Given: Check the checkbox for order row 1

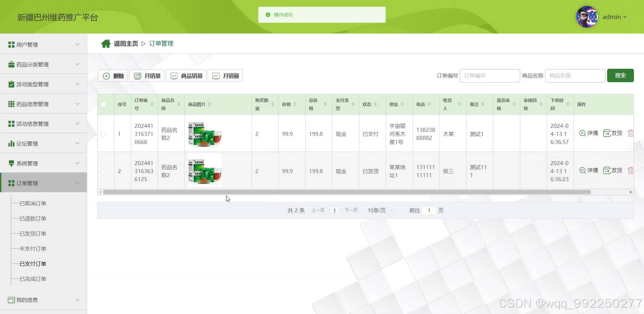Looking at the screenshot, I should point(103,134).
